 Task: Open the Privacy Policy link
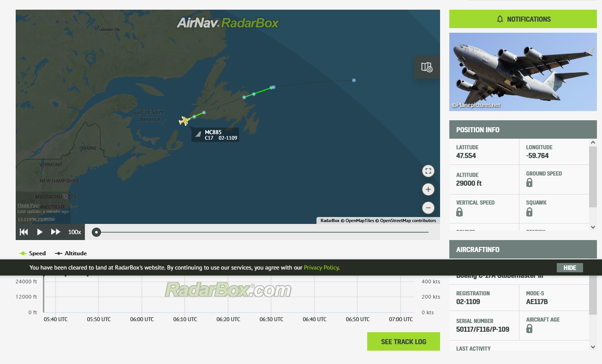pyautogui.click(x=321, y=267)
